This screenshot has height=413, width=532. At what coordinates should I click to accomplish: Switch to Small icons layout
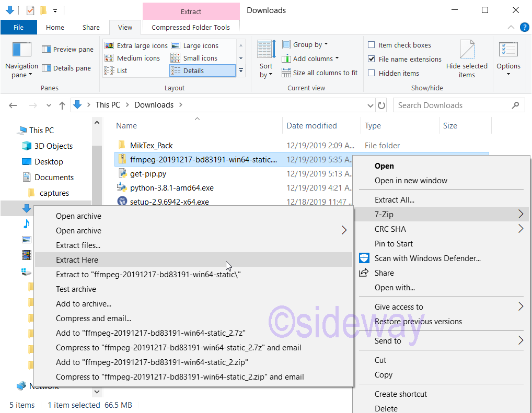click(194, 58)
